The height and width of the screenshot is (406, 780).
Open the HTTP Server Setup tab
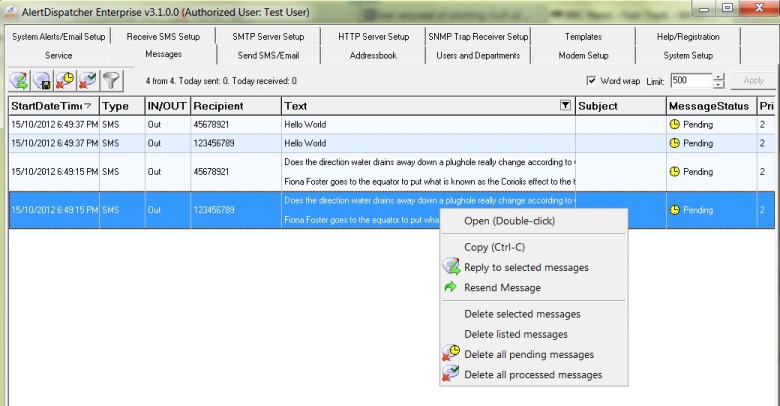[x=374, y=36]
